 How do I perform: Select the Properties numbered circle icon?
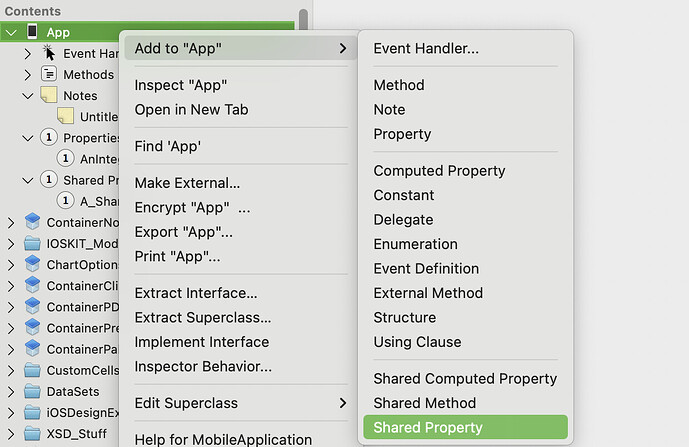[49, 137]
